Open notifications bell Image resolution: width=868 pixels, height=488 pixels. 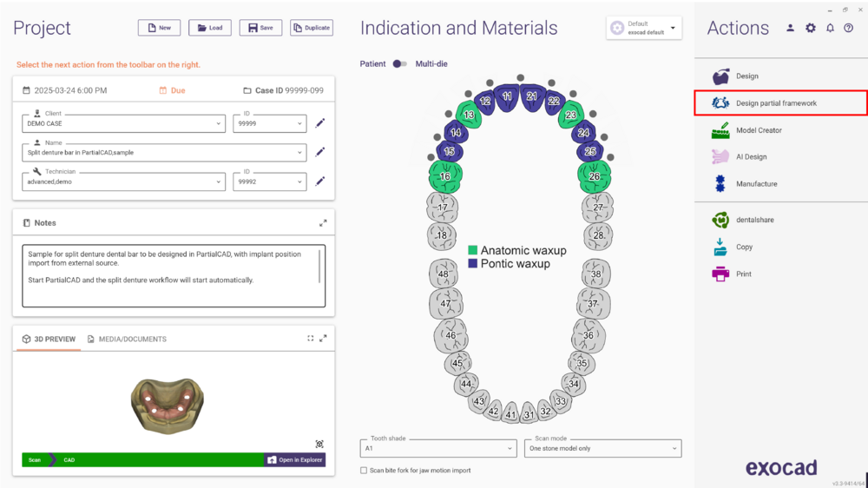pos(830,28)
